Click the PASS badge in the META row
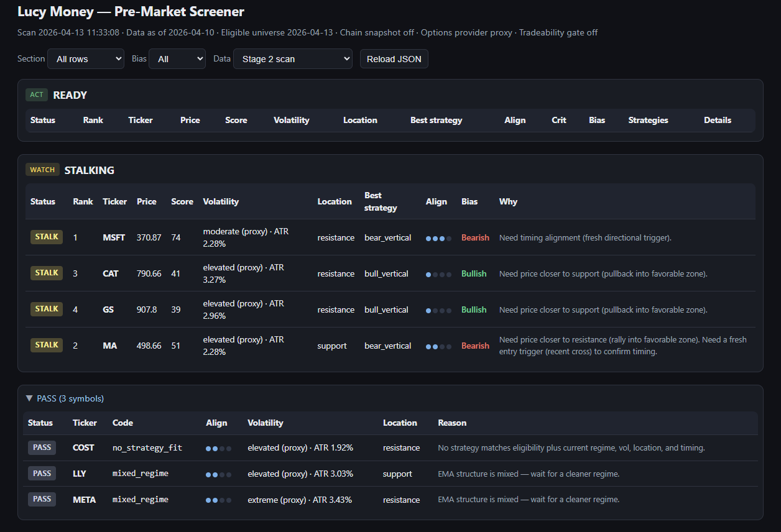Viewport: 781px width, 532px height. click(42, 499)
